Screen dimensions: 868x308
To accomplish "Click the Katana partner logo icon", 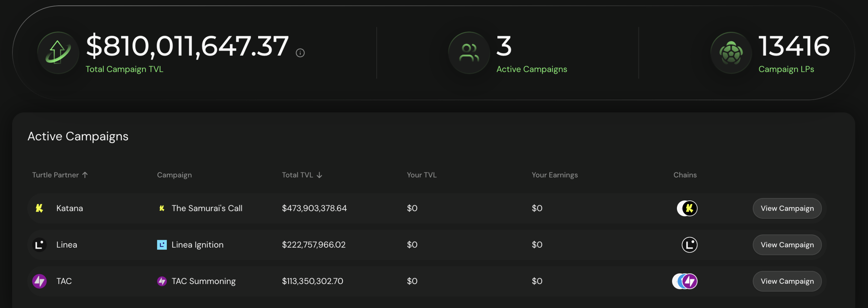I will [x=39, y=208].
